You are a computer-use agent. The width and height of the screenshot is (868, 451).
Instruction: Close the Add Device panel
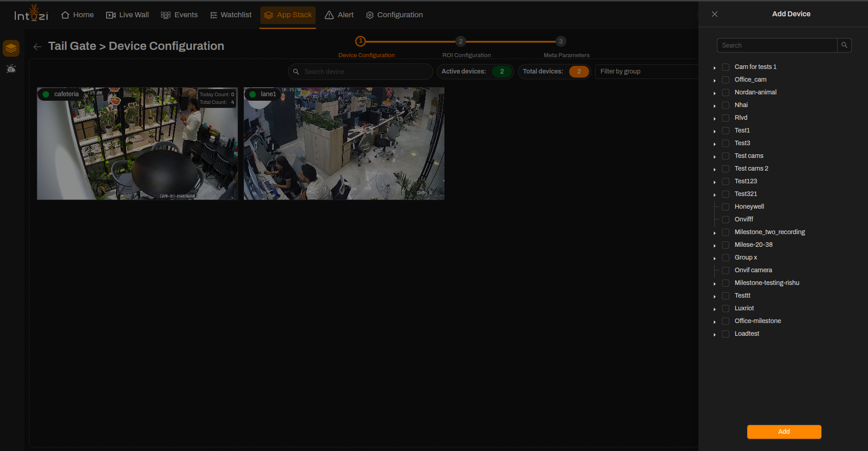point(715,14)
